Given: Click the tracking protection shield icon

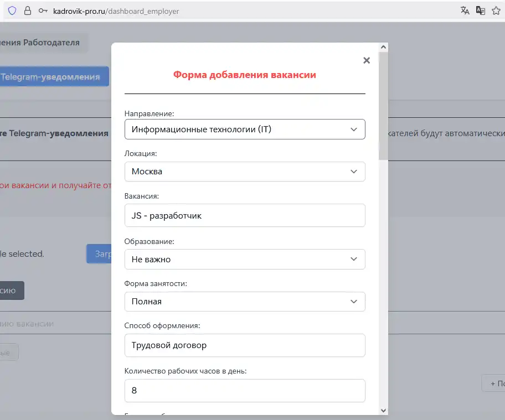Looking at the screenshot, I should click(x=12, y=11).
